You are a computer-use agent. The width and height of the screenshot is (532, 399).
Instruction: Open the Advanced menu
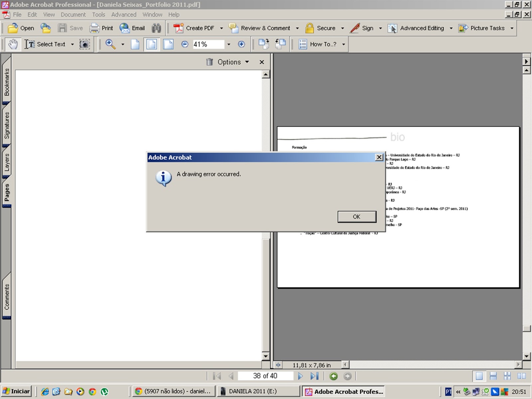click(124, 15)
